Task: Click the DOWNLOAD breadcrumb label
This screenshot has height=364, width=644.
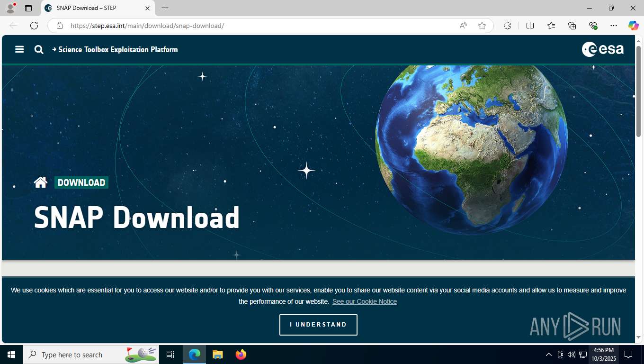Action: [81, 182]
